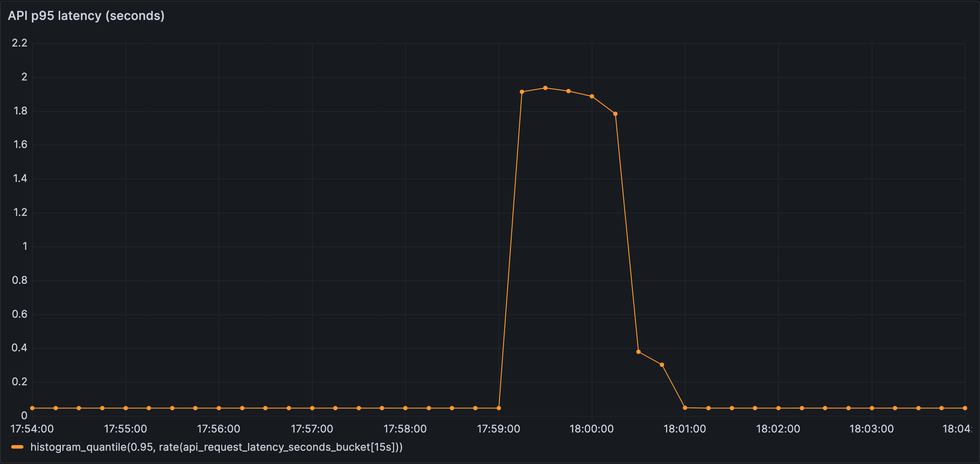Viewport: 980px width, 464px height.
Task: Click the 0.30 data point near 18:00:45
Action: pos(662,365)
